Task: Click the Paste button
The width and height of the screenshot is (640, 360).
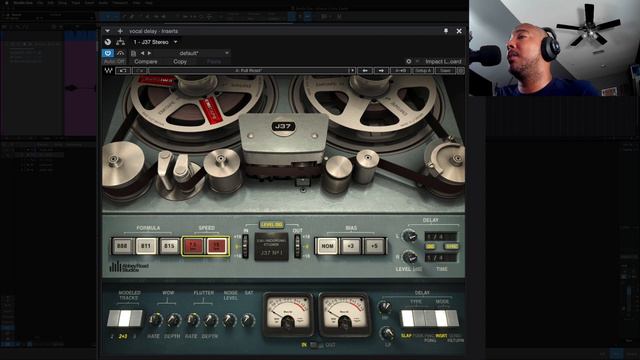Action: (214, 62)
